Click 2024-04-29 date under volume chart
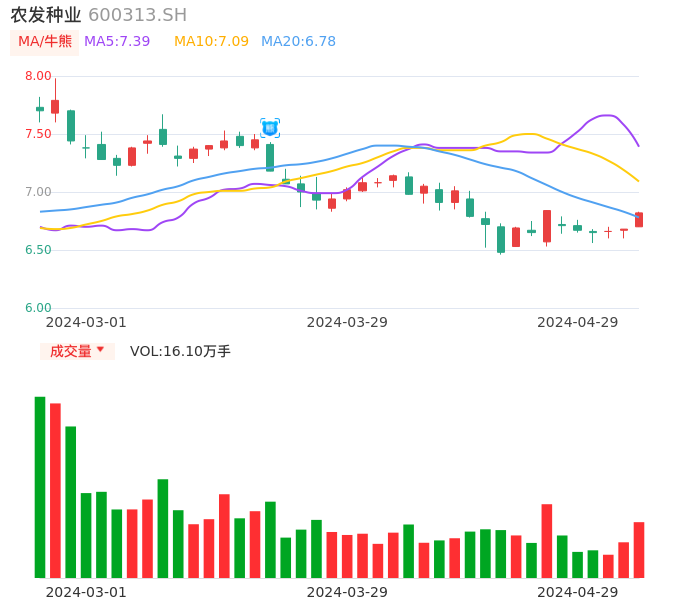 tap(578, 592)
